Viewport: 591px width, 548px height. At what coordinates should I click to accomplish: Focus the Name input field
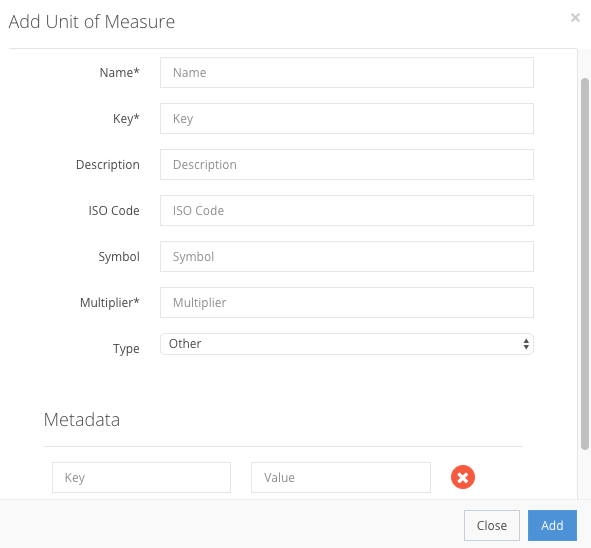(346, 72)
